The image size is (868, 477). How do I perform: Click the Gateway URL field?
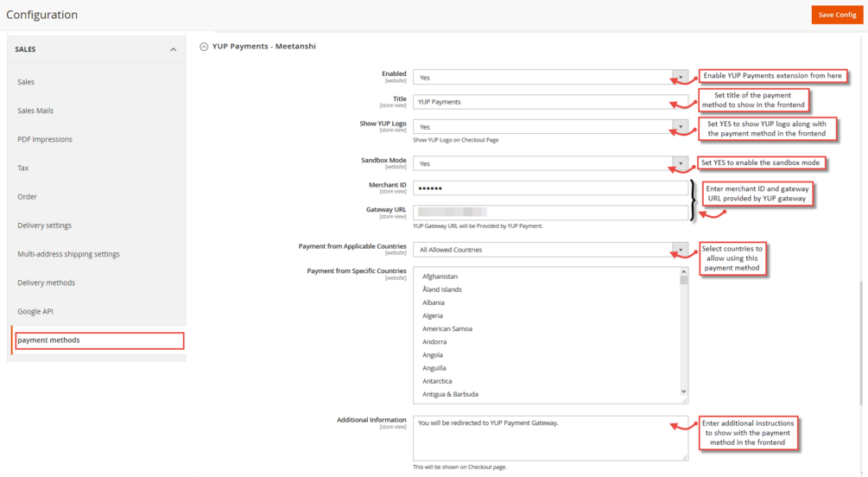point(550,213)
